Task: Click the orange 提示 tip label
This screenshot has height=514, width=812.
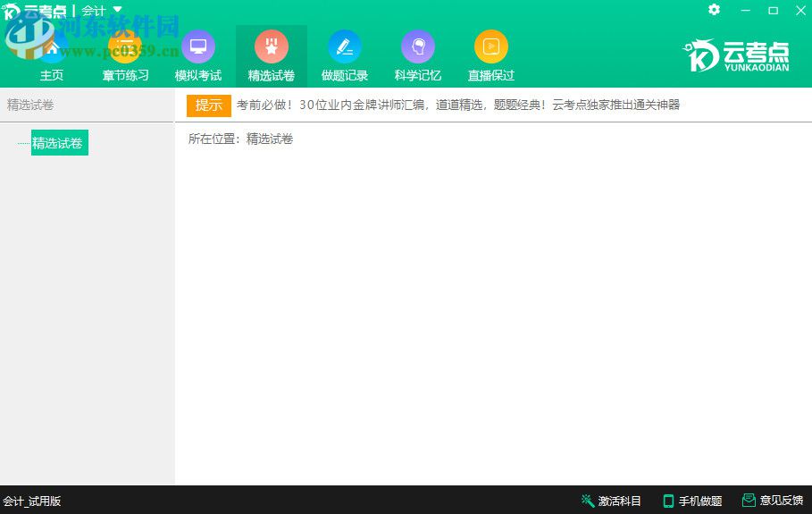Action: [209, 105]
